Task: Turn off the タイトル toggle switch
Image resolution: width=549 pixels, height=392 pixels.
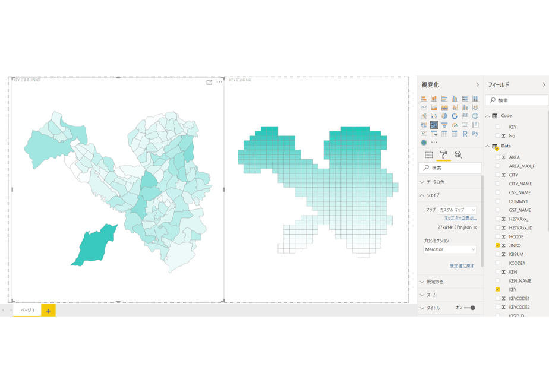Action: 469,308
